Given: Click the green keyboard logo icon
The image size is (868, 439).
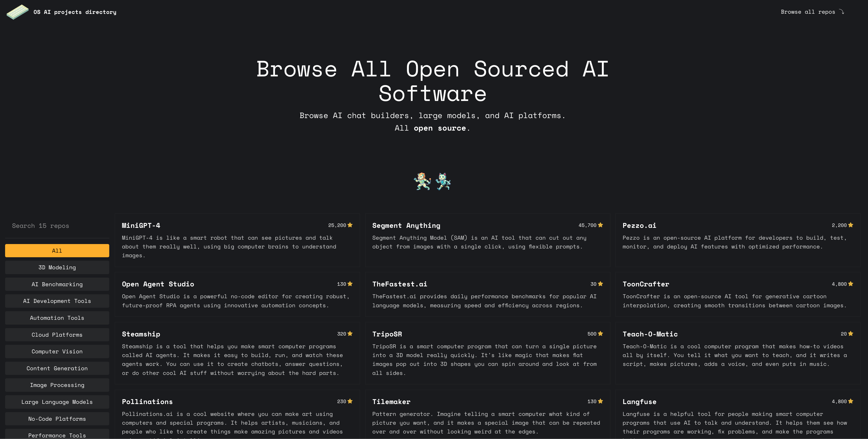Looking at the screenshot, I should tap(18, 12).
